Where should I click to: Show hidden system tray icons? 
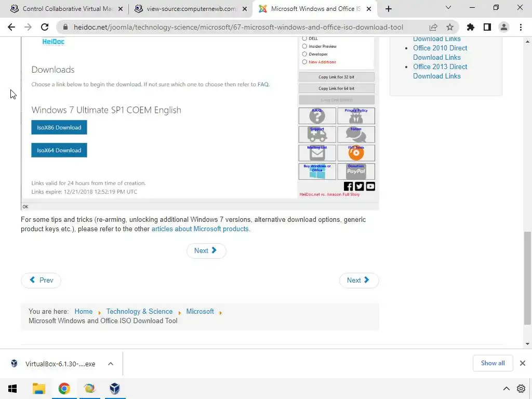[x=506, y=389]
